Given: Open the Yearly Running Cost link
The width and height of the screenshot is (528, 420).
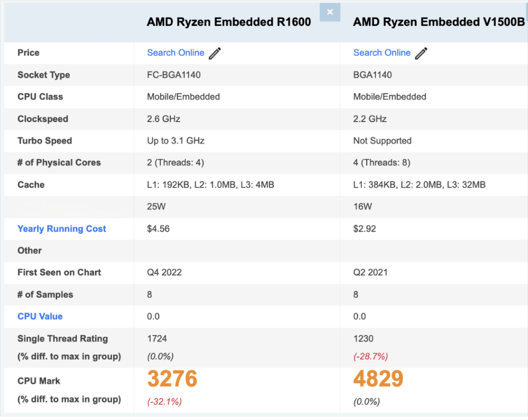Looking at the screenshot, I should pyautogui.click(x=62, y=229).
